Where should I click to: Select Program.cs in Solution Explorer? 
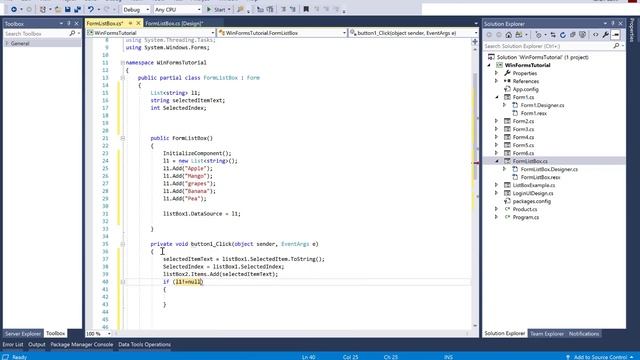[x=526, y=218]
